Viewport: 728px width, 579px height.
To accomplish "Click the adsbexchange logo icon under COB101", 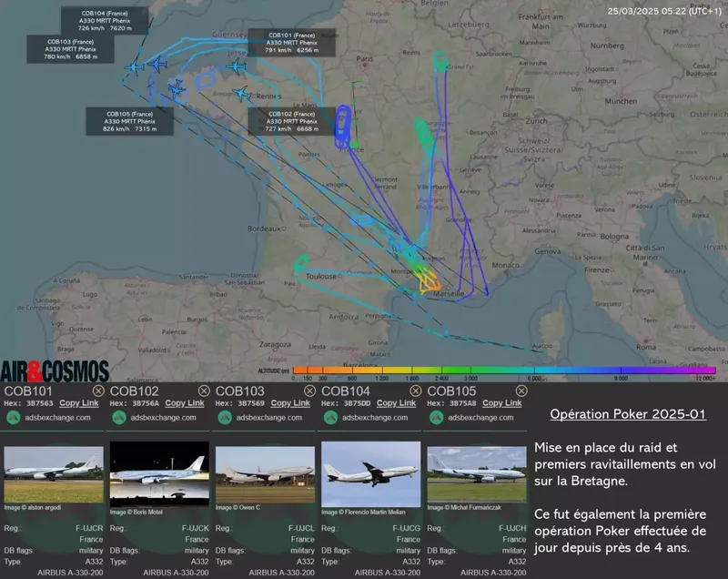I will [13, 418].
